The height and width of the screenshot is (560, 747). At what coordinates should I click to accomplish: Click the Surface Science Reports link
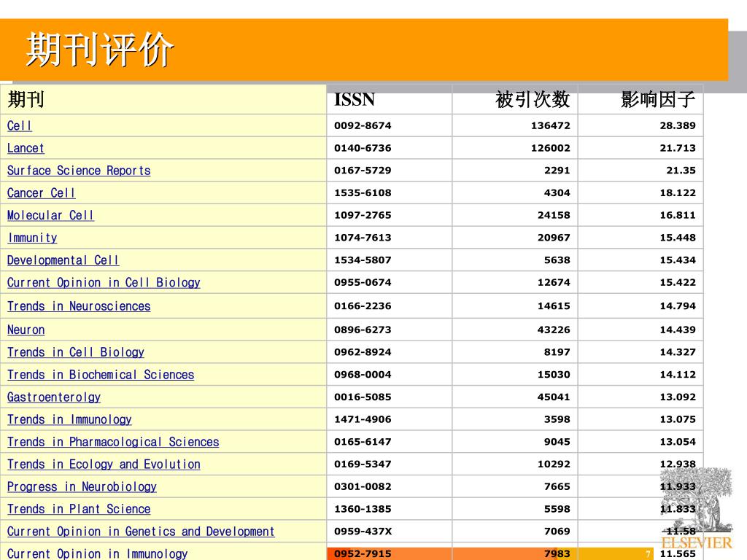(x=79, y=171)
